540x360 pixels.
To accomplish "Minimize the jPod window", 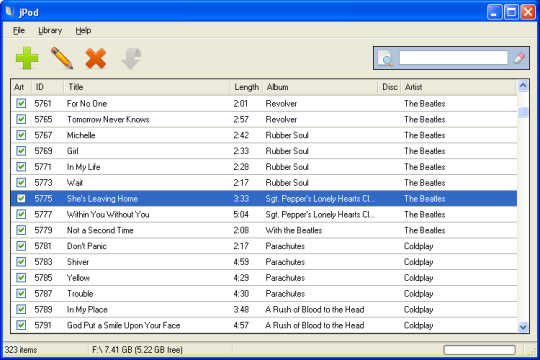I will pyautogui.click(x=495, y=12).
